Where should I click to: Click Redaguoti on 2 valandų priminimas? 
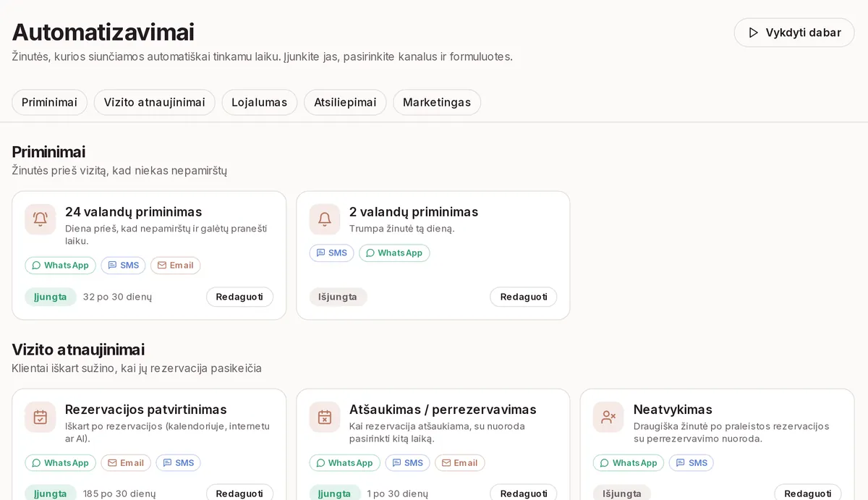[x=524, y=297]
